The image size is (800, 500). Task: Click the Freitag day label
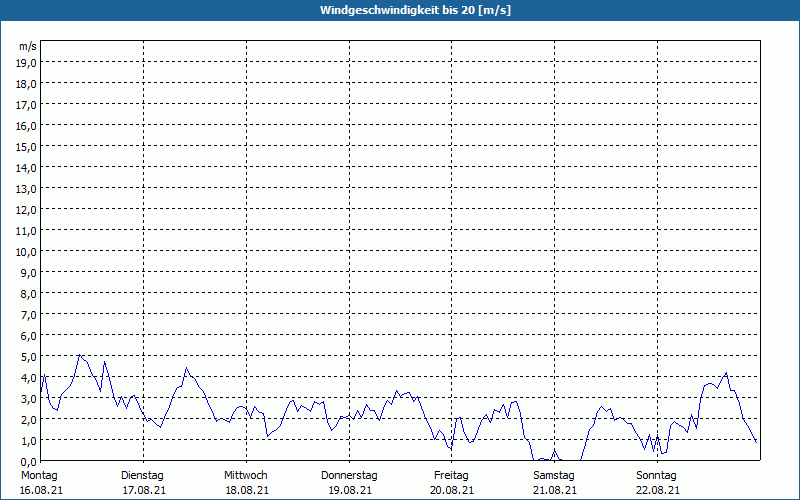(452, 475)
